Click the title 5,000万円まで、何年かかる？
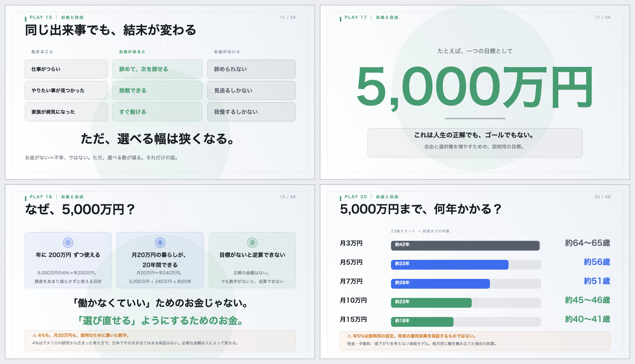Image resolution: width=635 pixels, height=364 pixels. [421, 209]
